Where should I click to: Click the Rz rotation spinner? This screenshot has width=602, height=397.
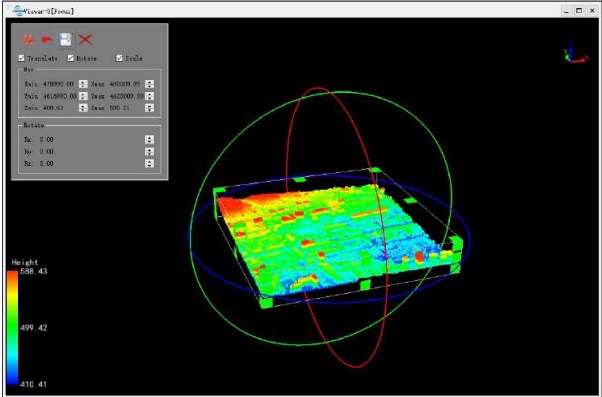pyautogui.click(x=149, y=163)
